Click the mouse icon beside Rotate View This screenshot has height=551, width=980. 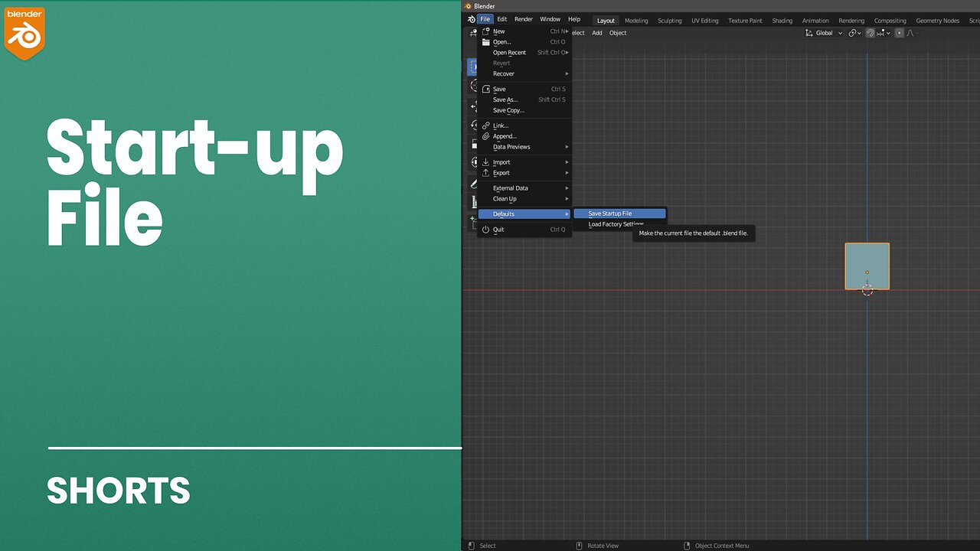[x=579, y=546]
